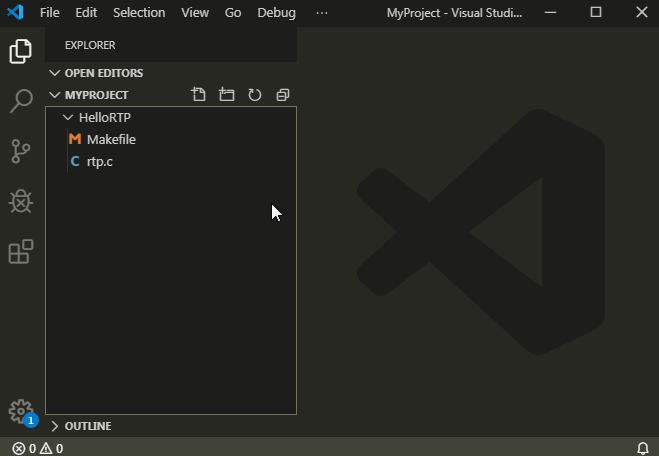Open the Search view in activity bar

21,101
